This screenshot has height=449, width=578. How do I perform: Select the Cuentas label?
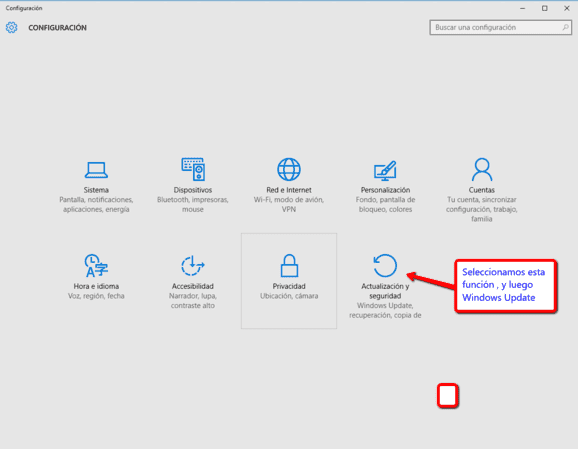click(x=482, y=190)
